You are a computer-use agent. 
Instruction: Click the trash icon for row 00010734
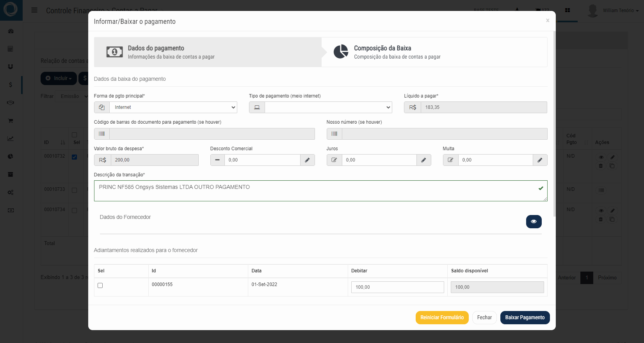[601, 219]
